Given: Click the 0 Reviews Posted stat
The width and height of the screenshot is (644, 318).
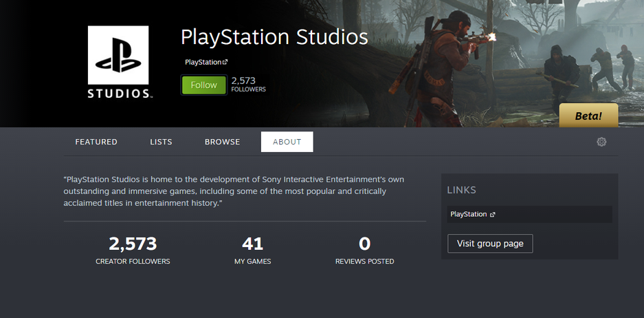Looking at the screenshot, I should point(364,250).
